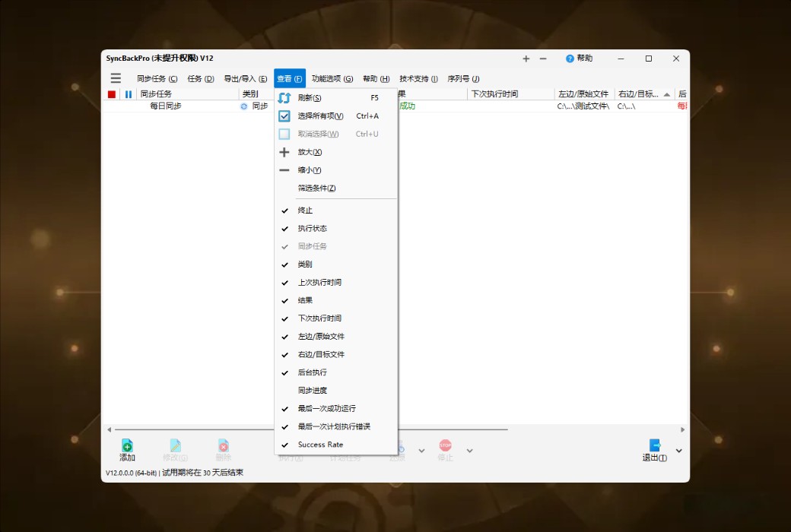Click the 删除 delete profile icon

[x=223, y=446]
